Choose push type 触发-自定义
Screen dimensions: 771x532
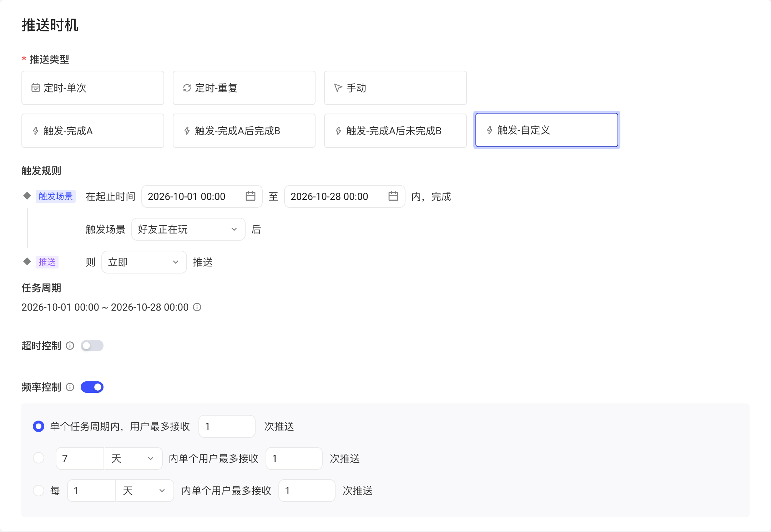(x=547, y=130)
